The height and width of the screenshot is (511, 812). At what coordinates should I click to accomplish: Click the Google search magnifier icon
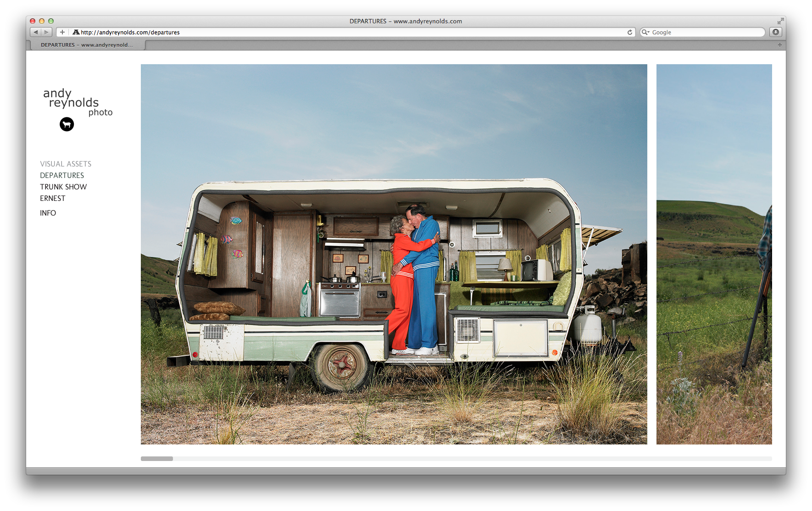tap(645, 32)
